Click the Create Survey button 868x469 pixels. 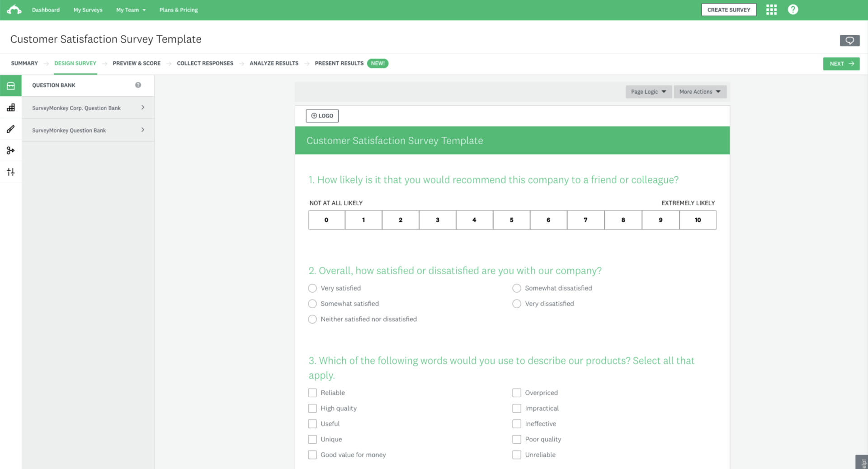coord(728,9)
